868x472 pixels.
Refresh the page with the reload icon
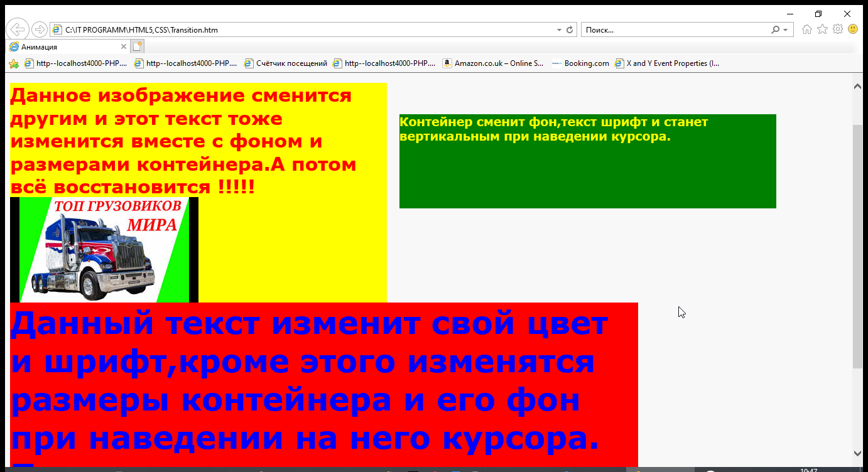point(570,29)
